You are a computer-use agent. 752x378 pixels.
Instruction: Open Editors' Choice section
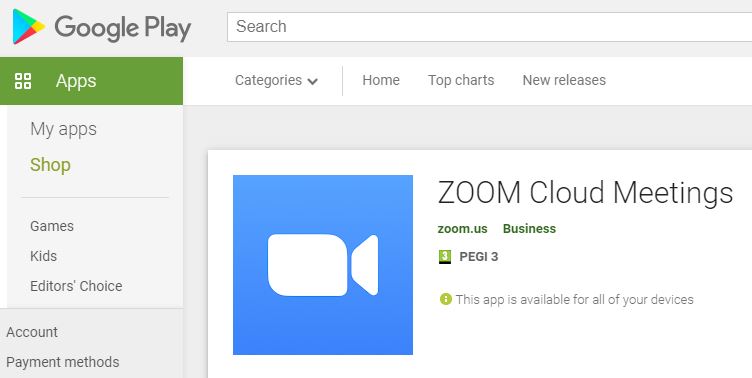(x=76, y=286)
